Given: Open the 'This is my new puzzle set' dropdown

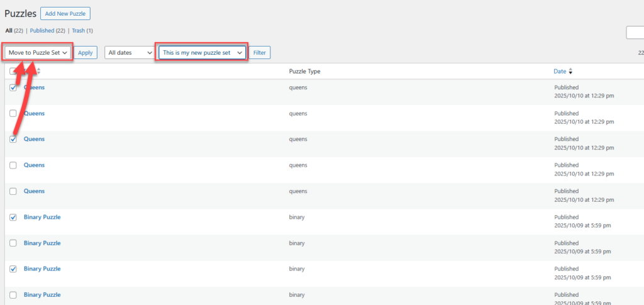Looking at the screenshot, I should point(203,53).
